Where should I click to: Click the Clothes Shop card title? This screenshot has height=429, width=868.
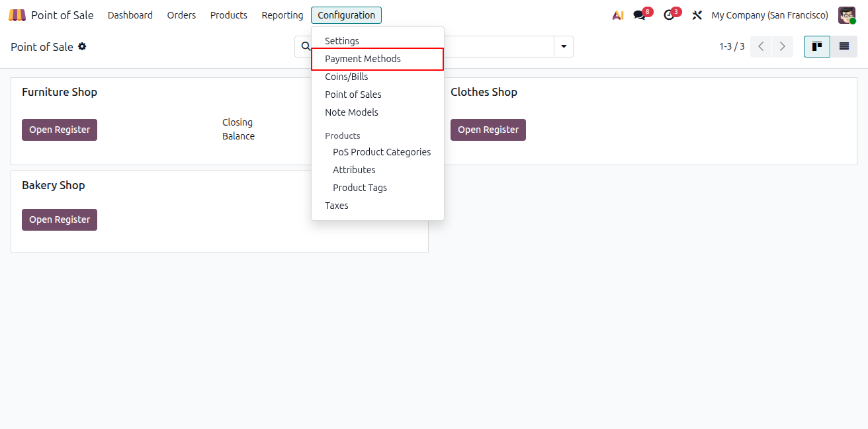[484, 92]
